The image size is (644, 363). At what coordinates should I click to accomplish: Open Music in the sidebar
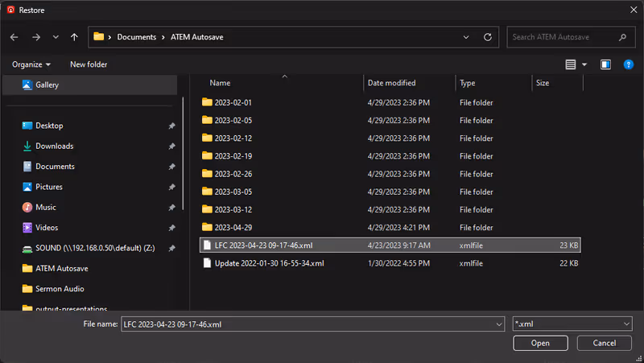(46, 208)
